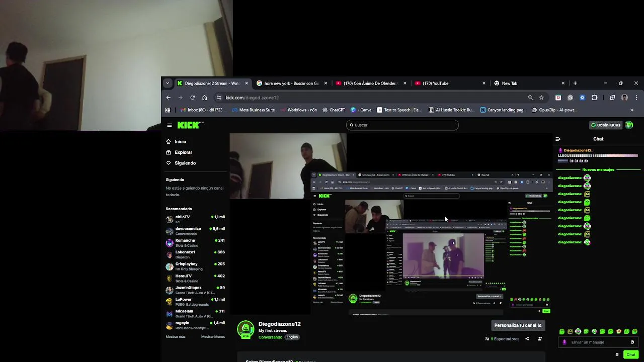Close the hora new york tab

click(x=326, y=83)
